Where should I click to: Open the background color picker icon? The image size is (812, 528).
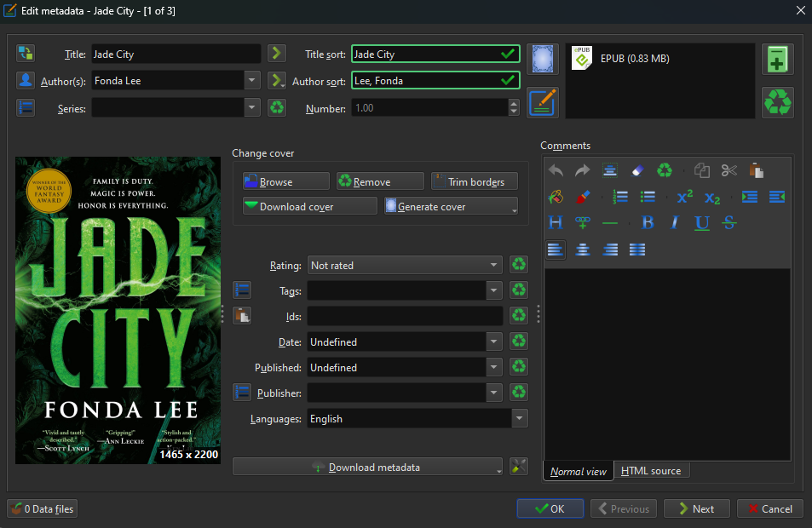point(556,197)
